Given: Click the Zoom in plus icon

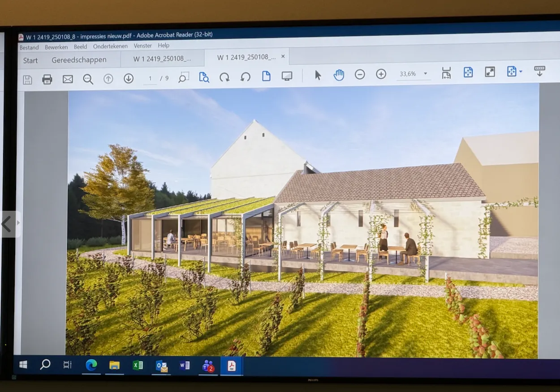Looking at the screenshot, I should click(381, 74).
